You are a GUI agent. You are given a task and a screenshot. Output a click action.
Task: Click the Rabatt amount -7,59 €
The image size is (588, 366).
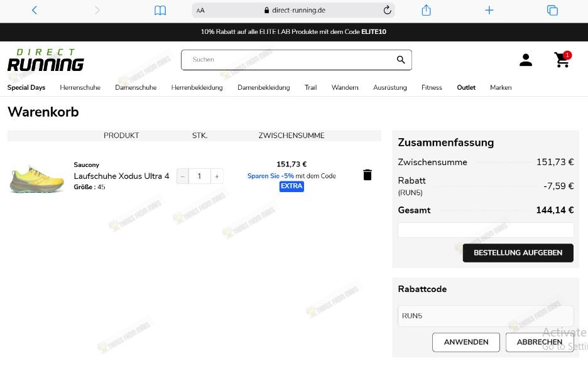coord(558,186)
